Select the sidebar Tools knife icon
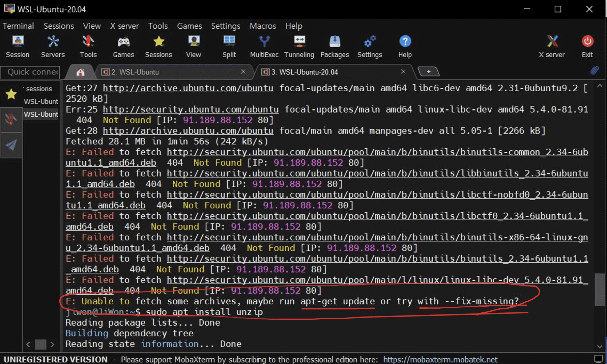607x364 pixels. (x=11, y=119)
